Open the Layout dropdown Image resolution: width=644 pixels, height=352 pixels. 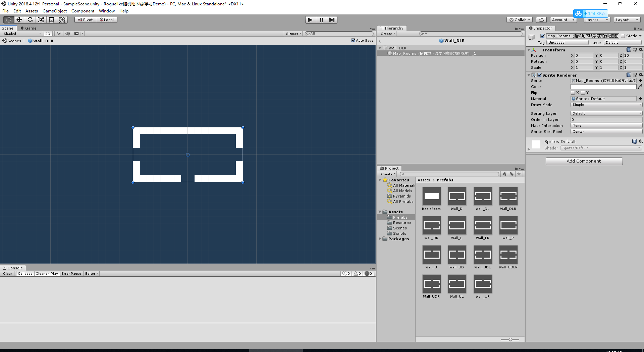pos(627,19)
